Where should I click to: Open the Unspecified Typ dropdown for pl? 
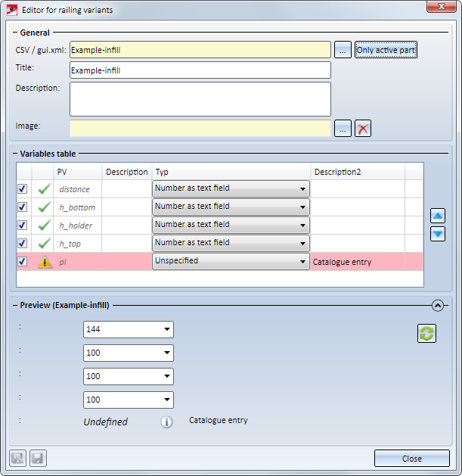[x=231, y=261]
